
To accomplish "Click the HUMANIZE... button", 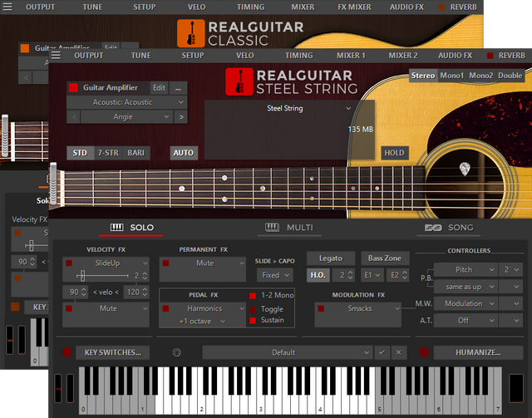I will point(466,352).
